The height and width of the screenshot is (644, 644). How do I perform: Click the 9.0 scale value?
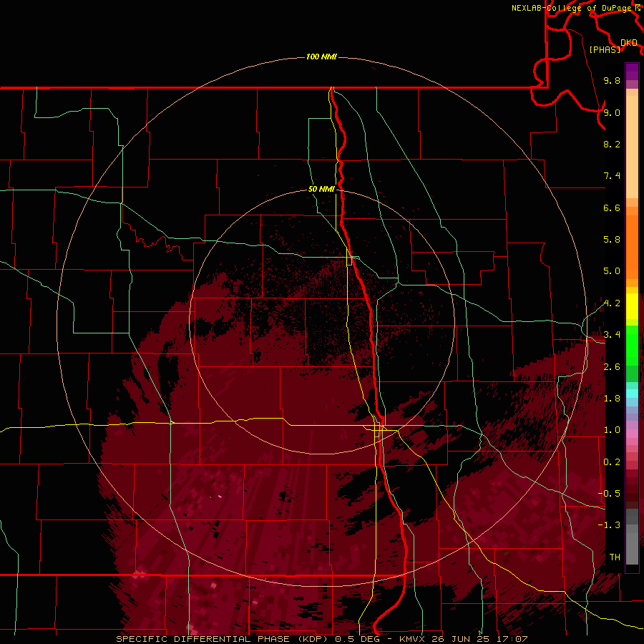612,112
